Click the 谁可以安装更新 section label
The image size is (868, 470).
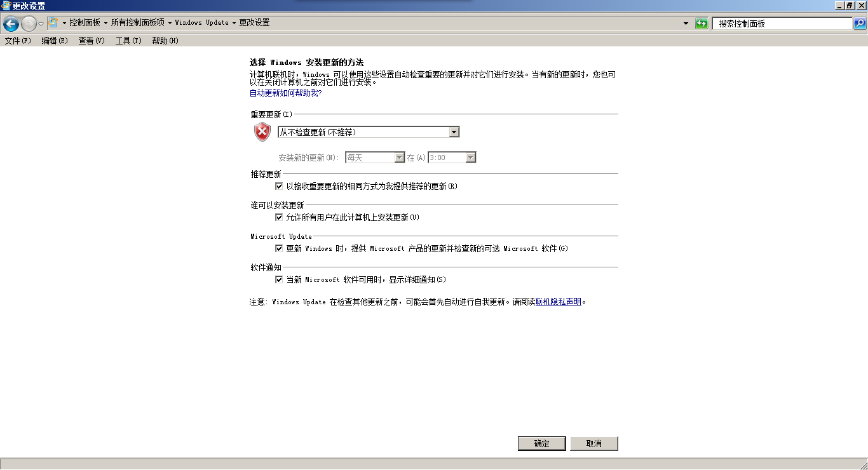click(277, 205)
